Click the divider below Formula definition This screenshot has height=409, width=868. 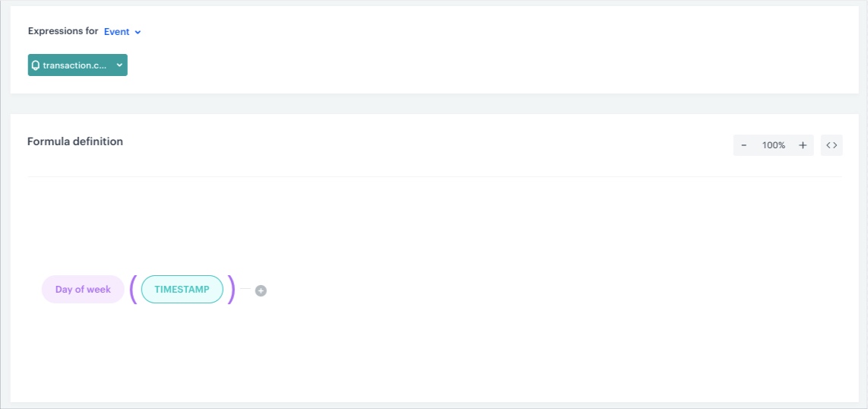click(435, 176)
